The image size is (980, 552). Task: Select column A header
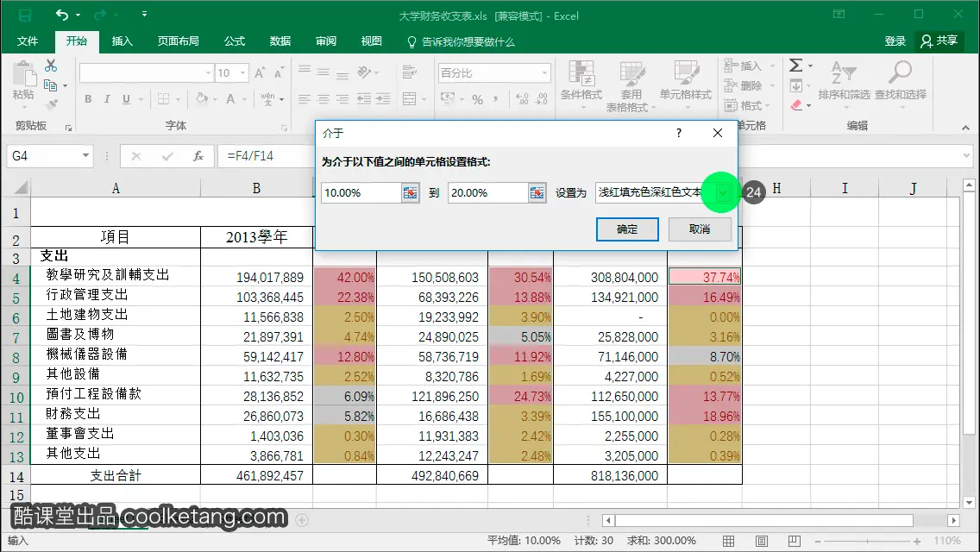pyautogui.click(x=116, y=188)
